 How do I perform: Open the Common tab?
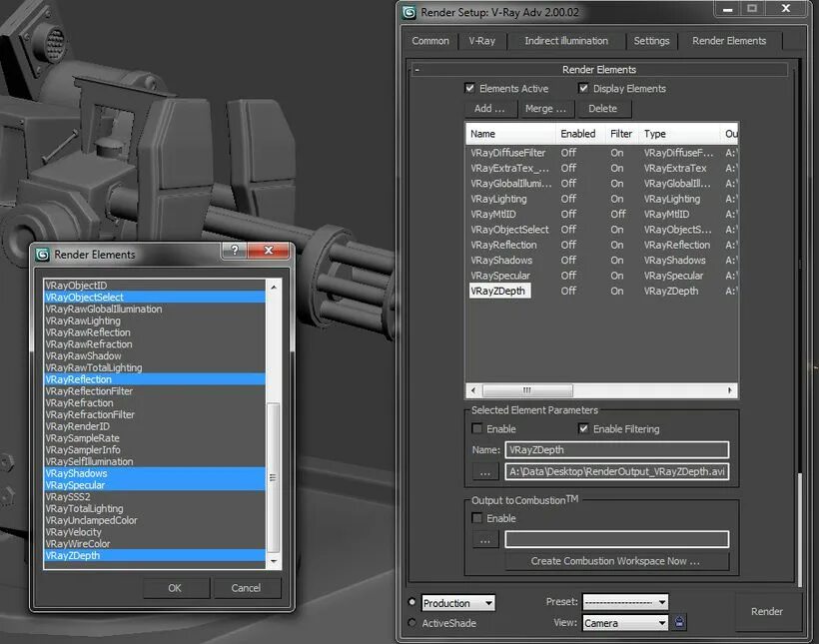pyautogui.click(x=430, y=41)
